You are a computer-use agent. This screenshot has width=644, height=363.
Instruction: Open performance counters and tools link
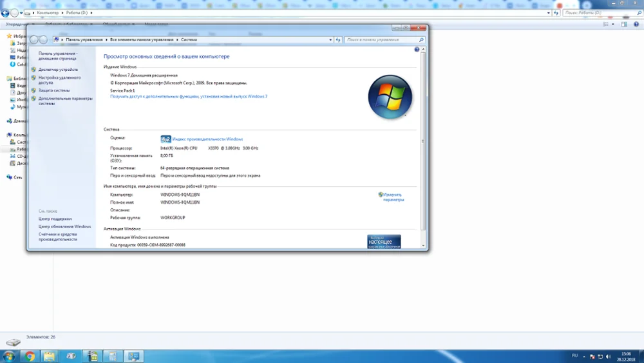point(57,237)
